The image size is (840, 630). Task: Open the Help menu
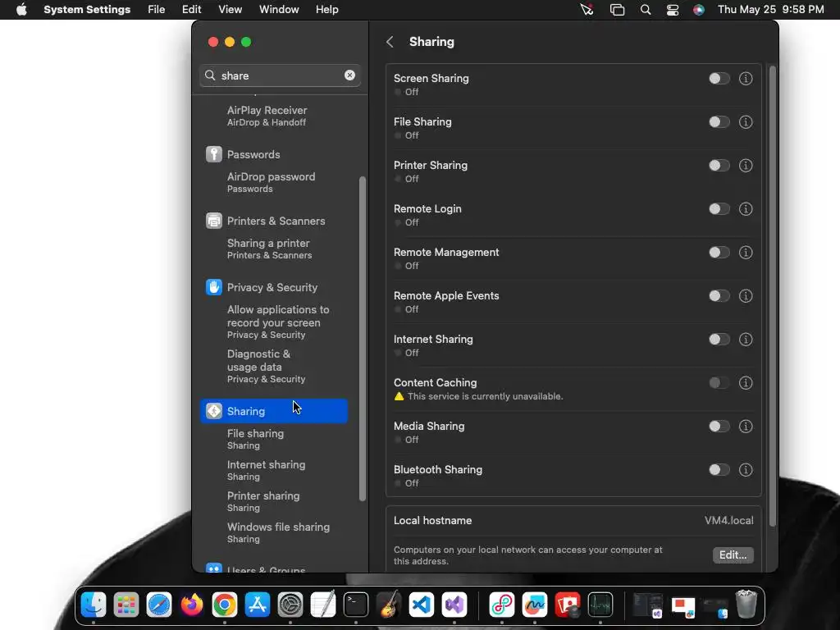coord(326,10)
